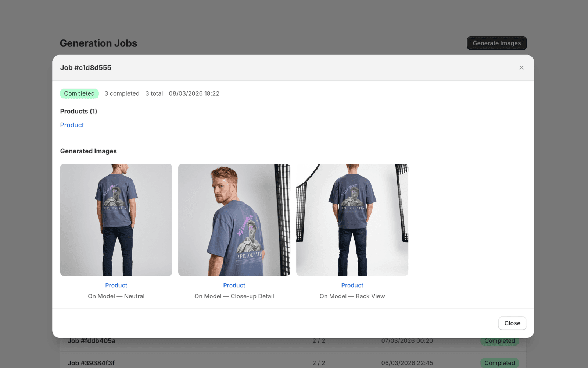The width and height of the screenshot is (588, 368).
Task: Click the green Completed badge in the dialog
Action: click(79, 93)
